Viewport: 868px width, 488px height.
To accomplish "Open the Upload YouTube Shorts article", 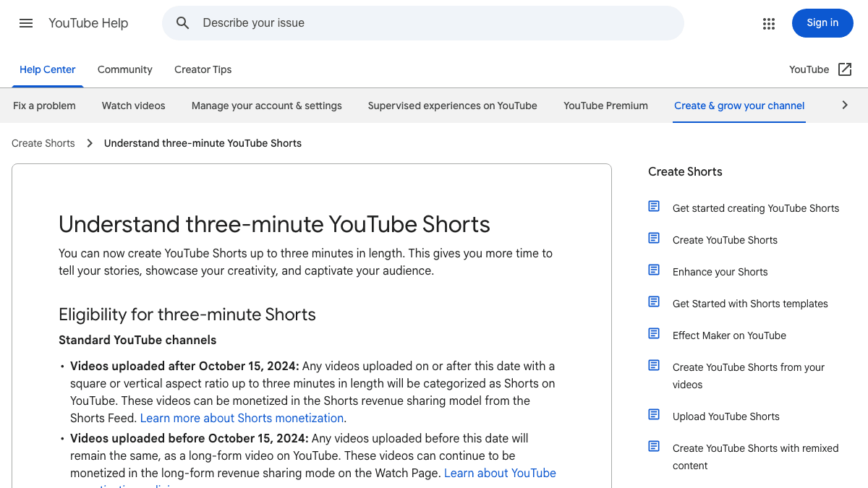I will tap(726, 416).
